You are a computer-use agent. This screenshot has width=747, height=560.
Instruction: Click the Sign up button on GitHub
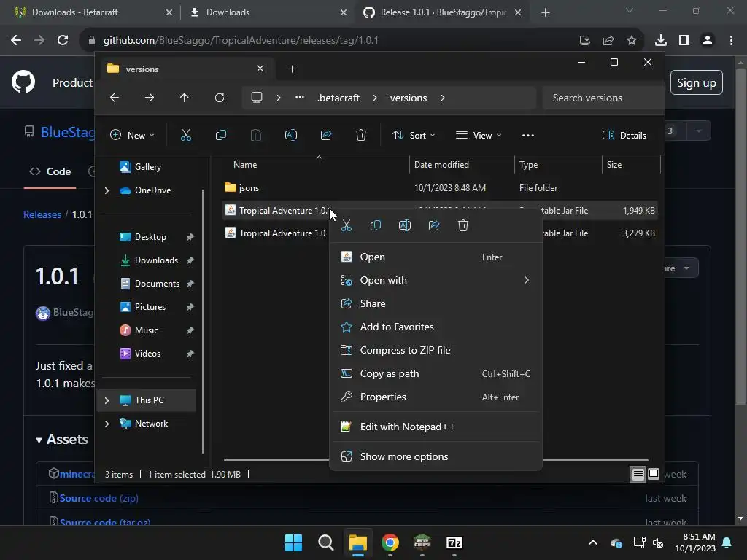(697, 83)
